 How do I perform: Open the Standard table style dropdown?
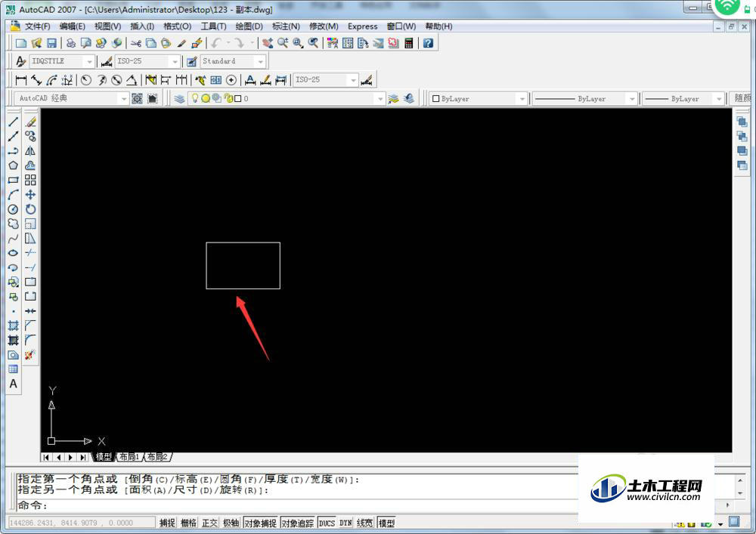pyautogui.click(x=260, y=62)
